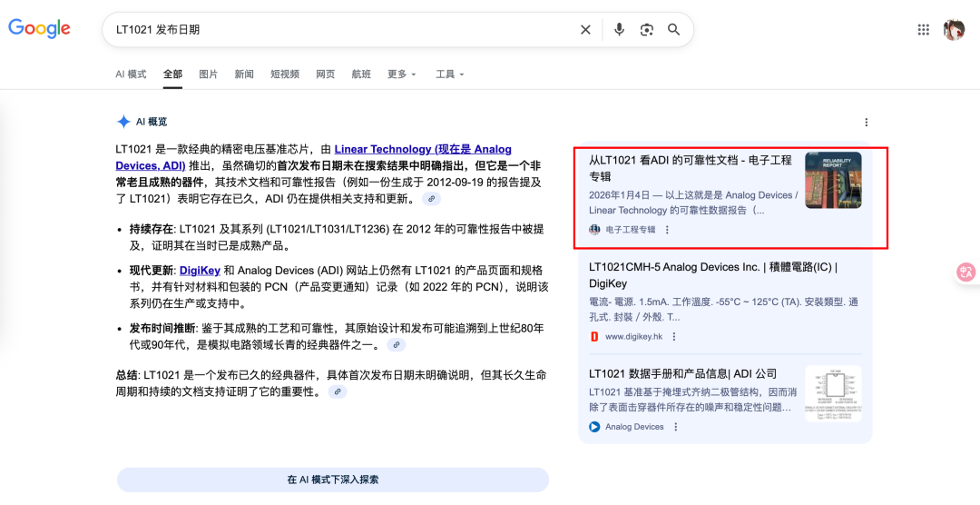
Task: Clear the search box with X icon
Action: [585, 29]
